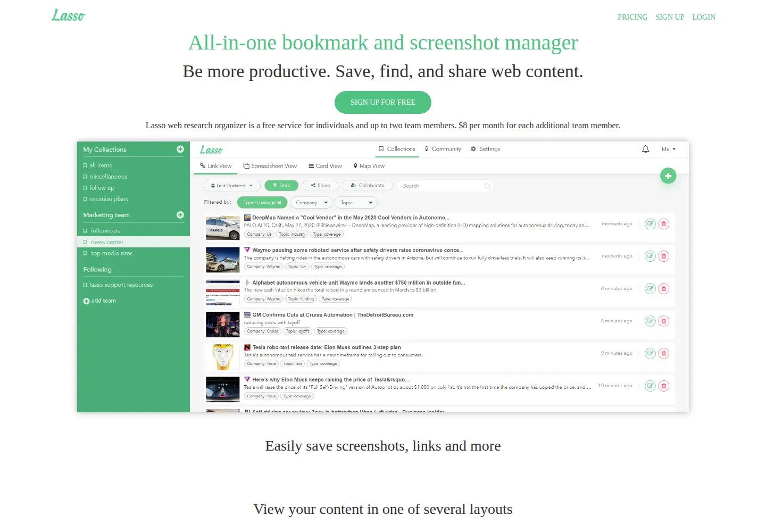The height and width of the screenshot is (532, 766).
Task: Click the Collaborate button
Action: click(x=368, y=186)
